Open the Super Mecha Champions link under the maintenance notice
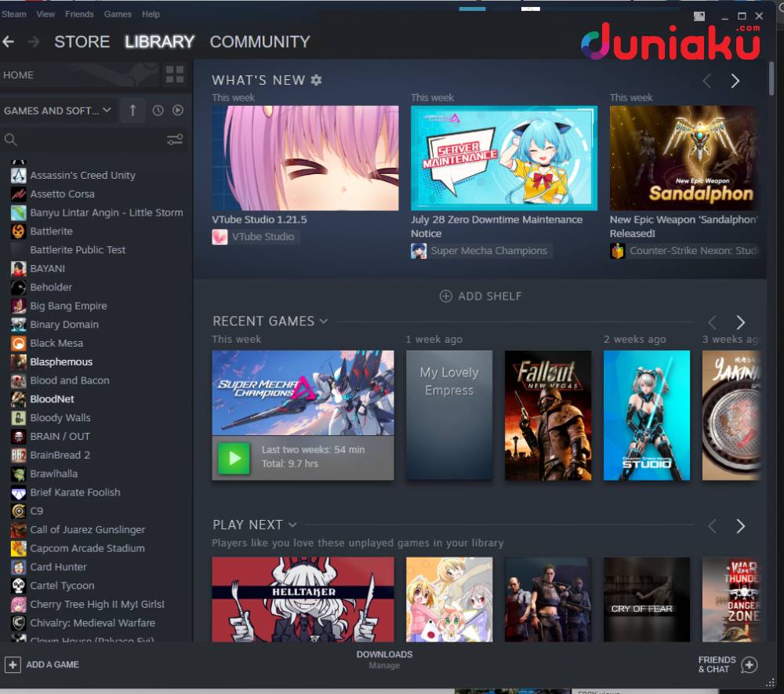Viewport: 784px width, 694px height. pyautogui.click(x=489, y=251)
